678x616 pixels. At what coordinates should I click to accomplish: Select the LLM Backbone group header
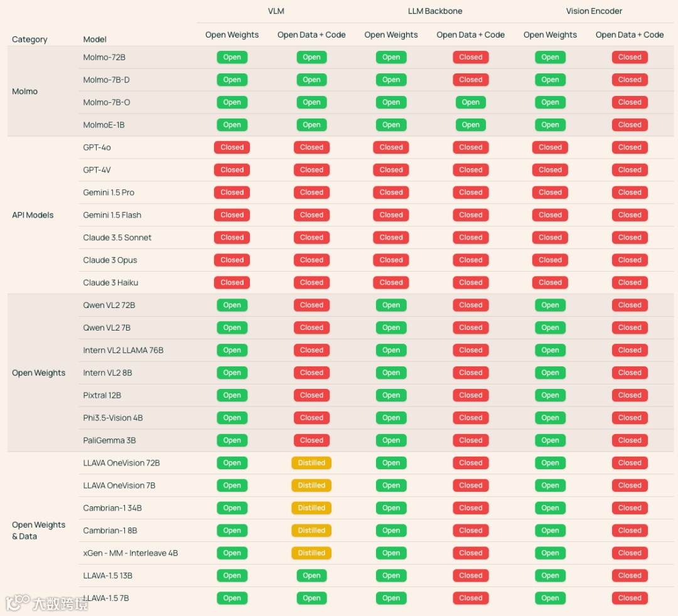pyautogui.click(x=435, y=11)
